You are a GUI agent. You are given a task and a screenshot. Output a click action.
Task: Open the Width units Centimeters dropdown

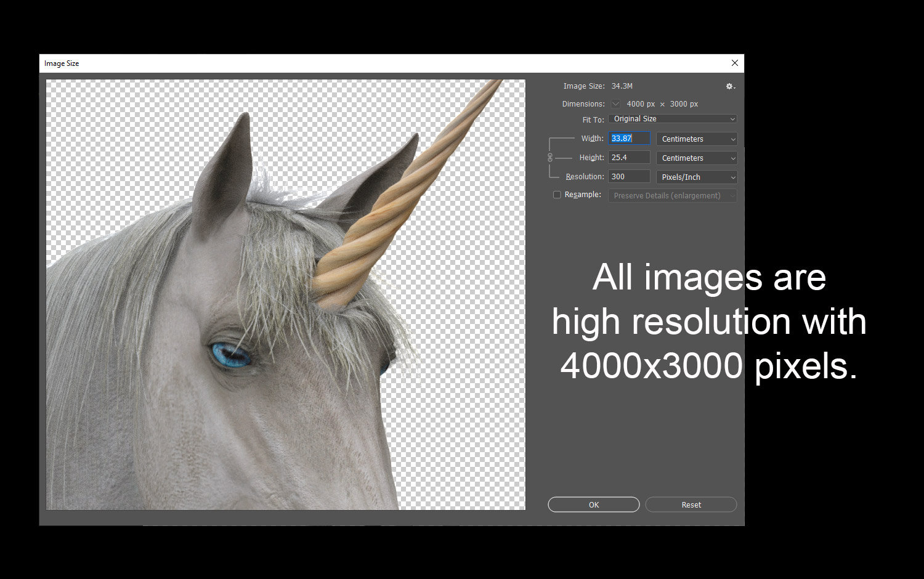[x=696, y=139]
